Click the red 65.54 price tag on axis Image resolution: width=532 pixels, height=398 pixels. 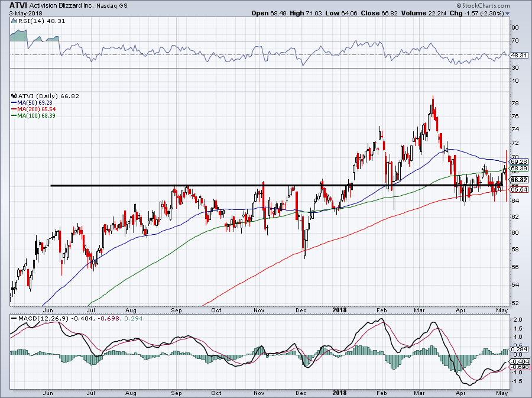519,190
